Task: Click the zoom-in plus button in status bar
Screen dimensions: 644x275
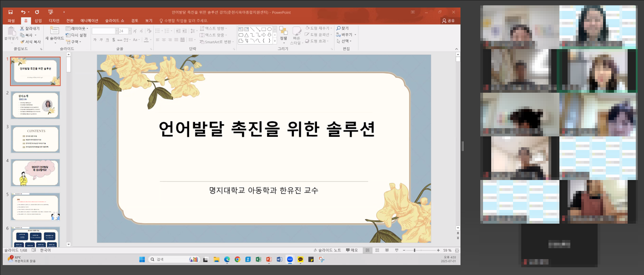Action: (438, 250)
